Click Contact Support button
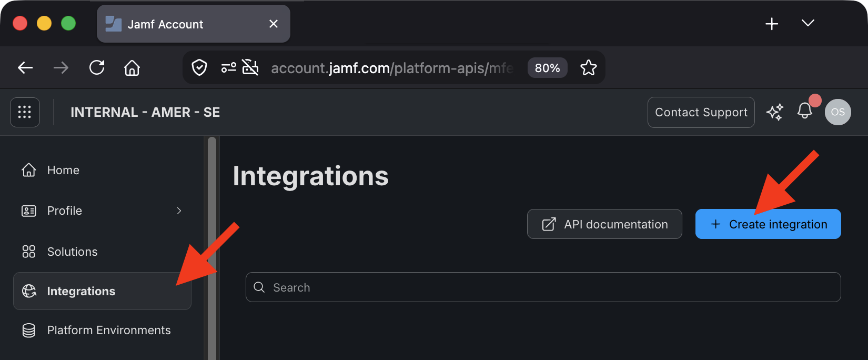The width and height of the screenshot is (868, 360). point(701,112)
